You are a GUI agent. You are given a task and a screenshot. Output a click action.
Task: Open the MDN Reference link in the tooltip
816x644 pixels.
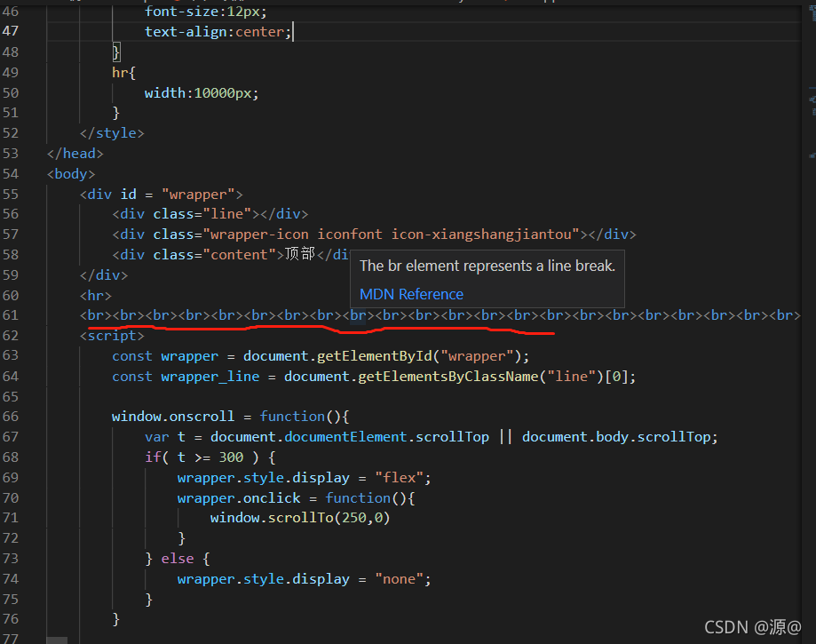coord(411,294)
